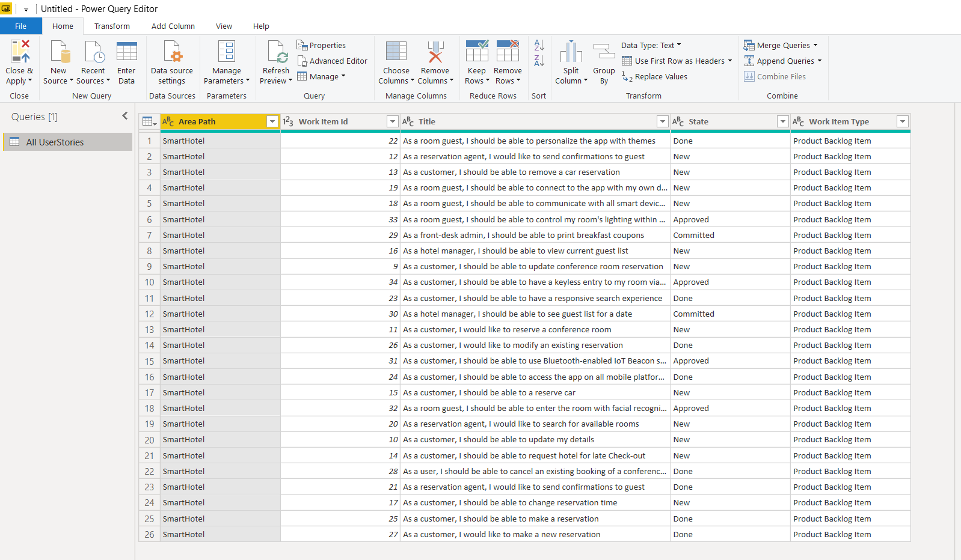Open Data source settings
The height and width of the screenshot is (560, 961).
click(x=172, y=52)
